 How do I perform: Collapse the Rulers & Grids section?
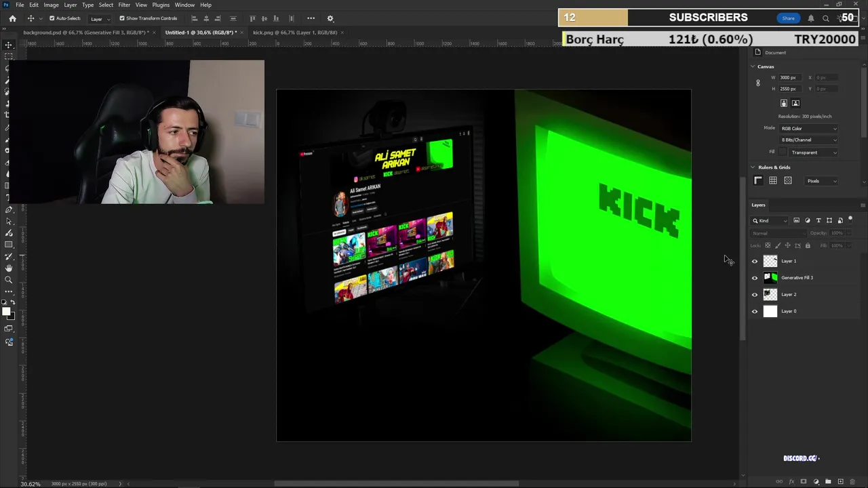(x=753, y=167)
